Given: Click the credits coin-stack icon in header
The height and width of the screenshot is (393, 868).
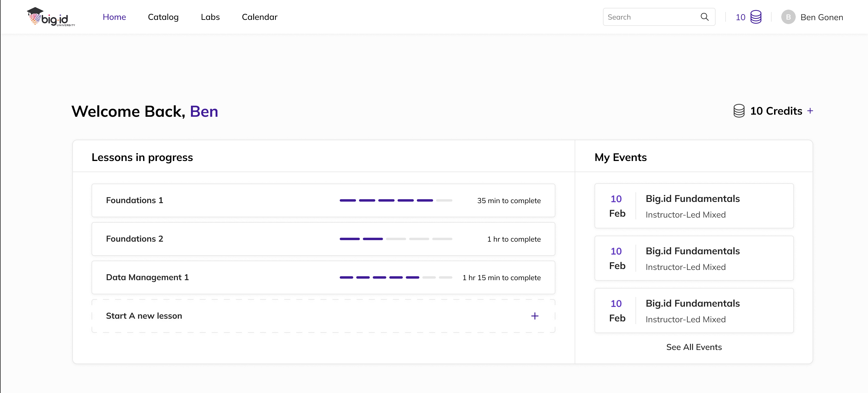Looking at the screenshot, I should (x=756, y=17).
